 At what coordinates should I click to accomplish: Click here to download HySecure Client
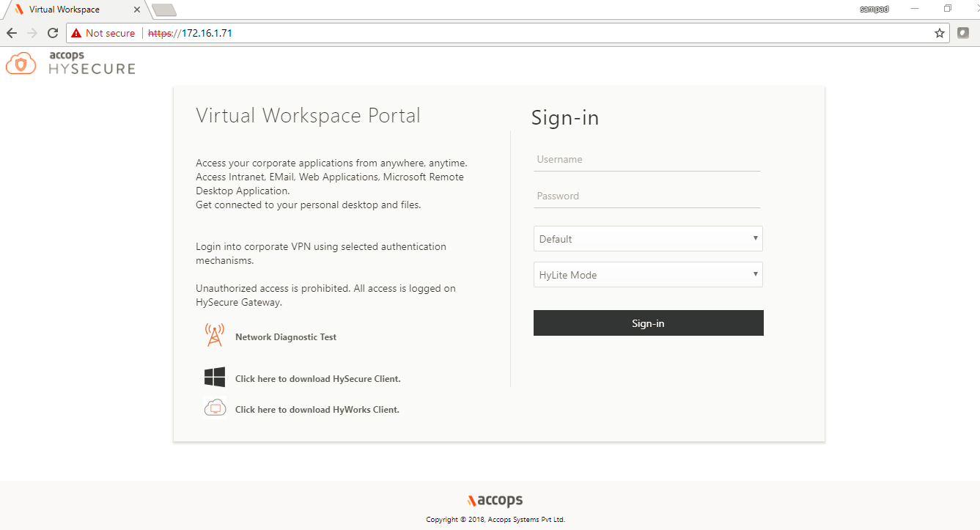[318, 379]
